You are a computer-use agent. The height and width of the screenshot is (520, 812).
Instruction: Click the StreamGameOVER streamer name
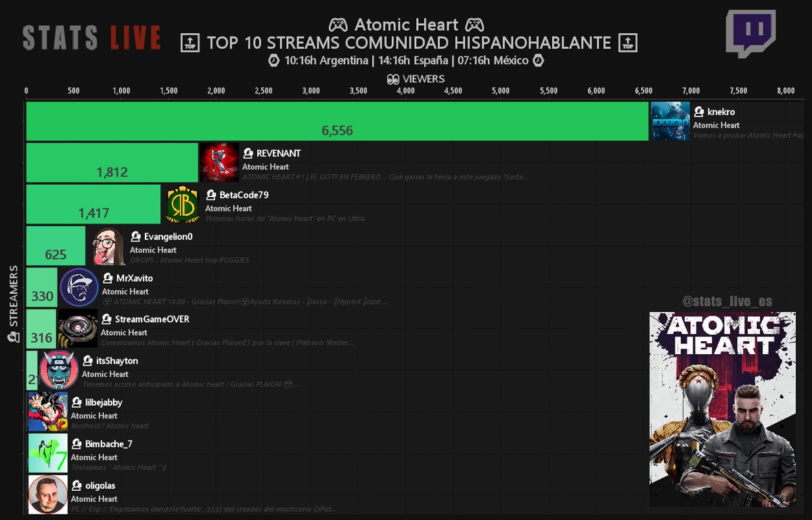click(x=152, y=320)
